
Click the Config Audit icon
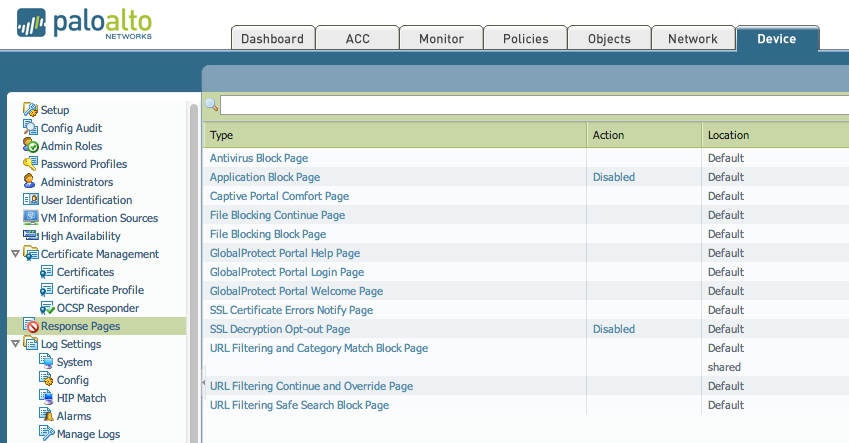click(x=30, y=128)
